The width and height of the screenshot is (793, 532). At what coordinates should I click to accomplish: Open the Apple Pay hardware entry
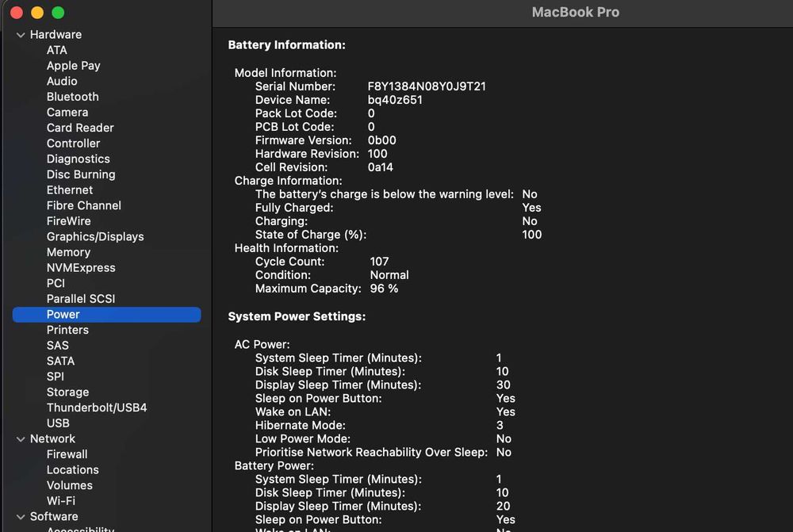click(73, 66)
